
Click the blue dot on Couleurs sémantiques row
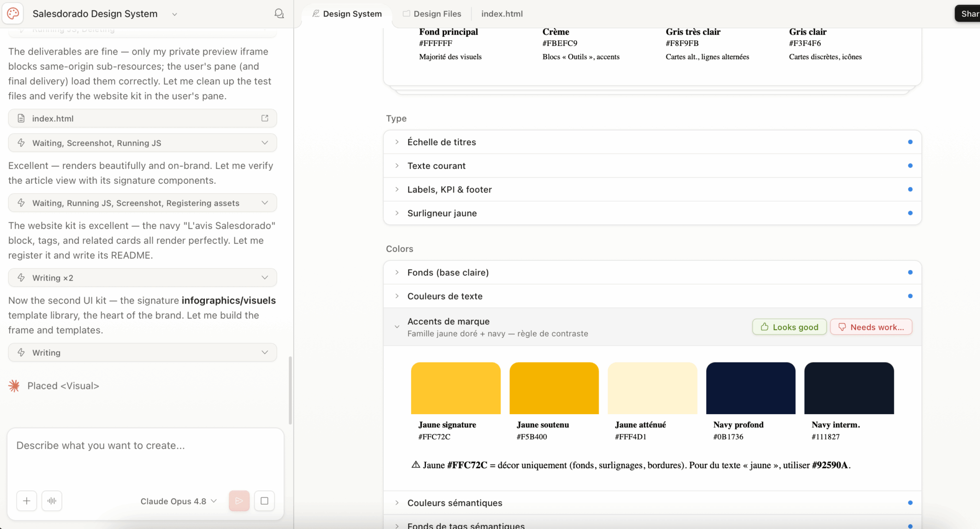point(910,503)
